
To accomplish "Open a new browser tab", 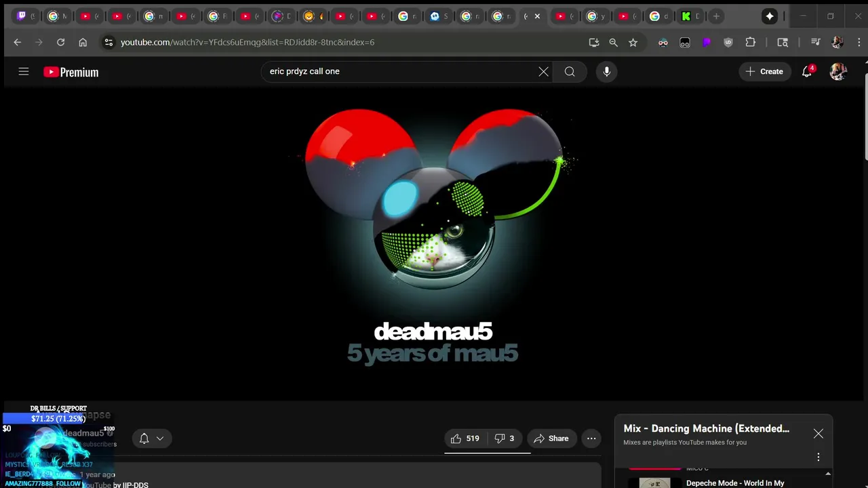I will [x=716, y=16].
